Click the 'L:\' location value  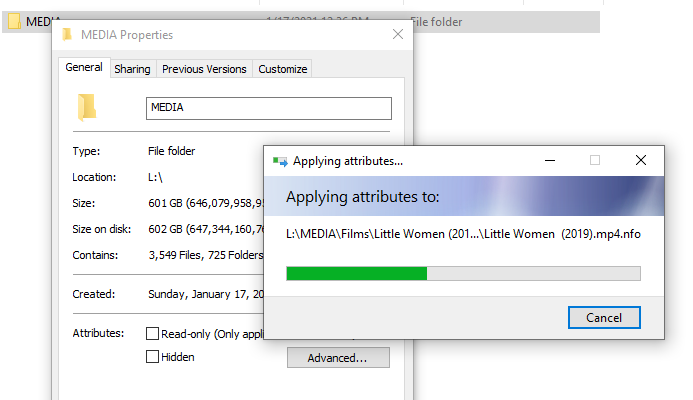155,177
